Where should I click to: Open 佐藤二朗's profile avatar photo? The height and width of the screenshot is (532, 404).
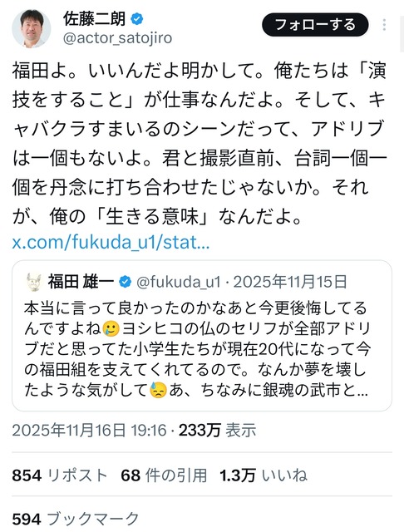pos(32,28)
